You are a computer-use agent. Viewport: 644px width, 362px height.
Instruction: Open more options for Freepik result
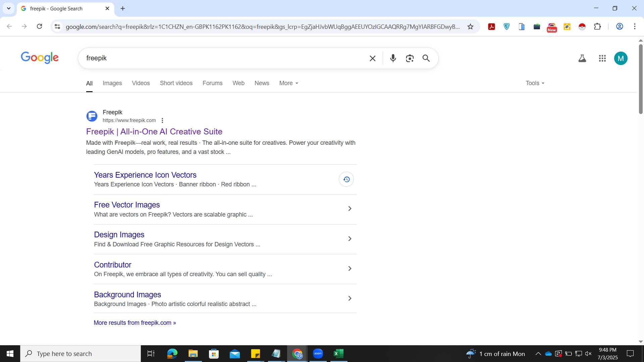tap(162, 120)
